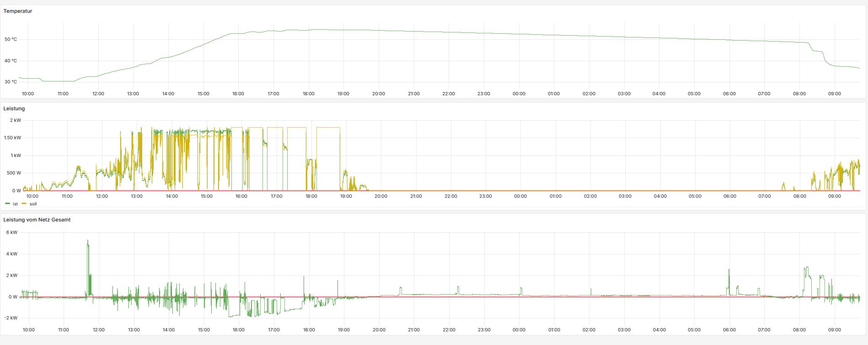Toggle the 'soll' series in the legend

click(x=33, y=204)
